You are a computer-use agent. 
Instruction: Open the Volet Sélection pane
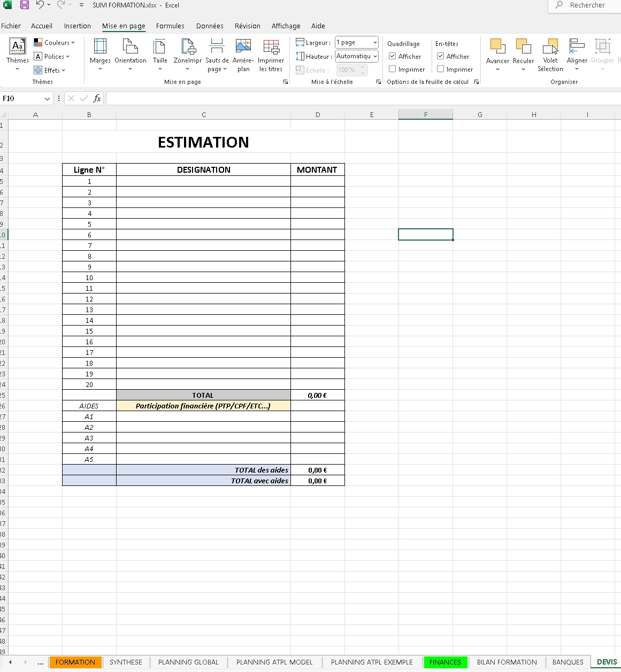click(550, 55)
